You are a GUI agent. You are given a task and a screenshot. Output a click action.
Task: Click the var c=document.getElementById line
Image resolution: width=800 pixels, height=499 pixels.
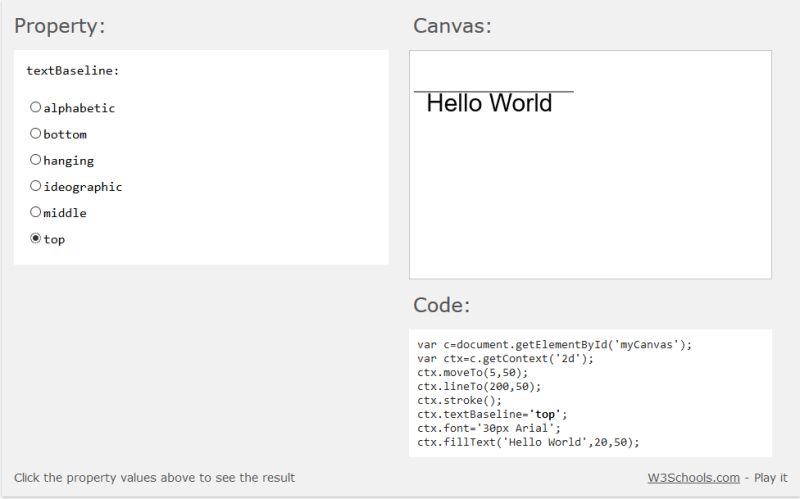tap(554, 345)
